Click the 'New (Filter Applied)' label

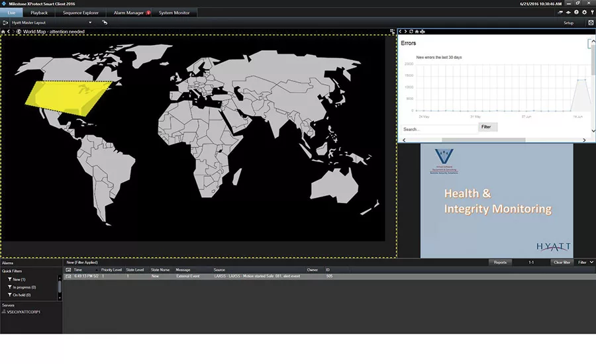(82, 263)
